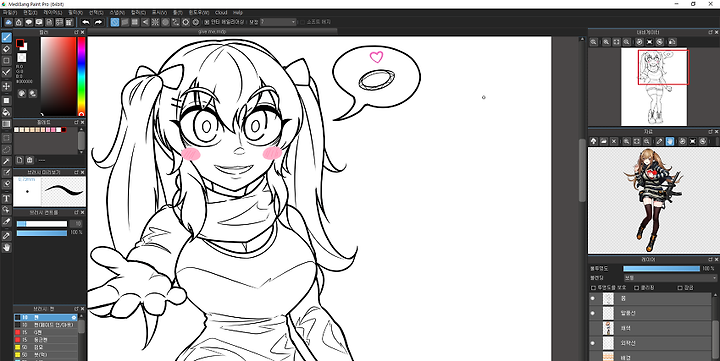Click the gear on the selected 펜 brush
This screenshot has height=361, width=720.
pyautogui.click(x=74, y=317)
